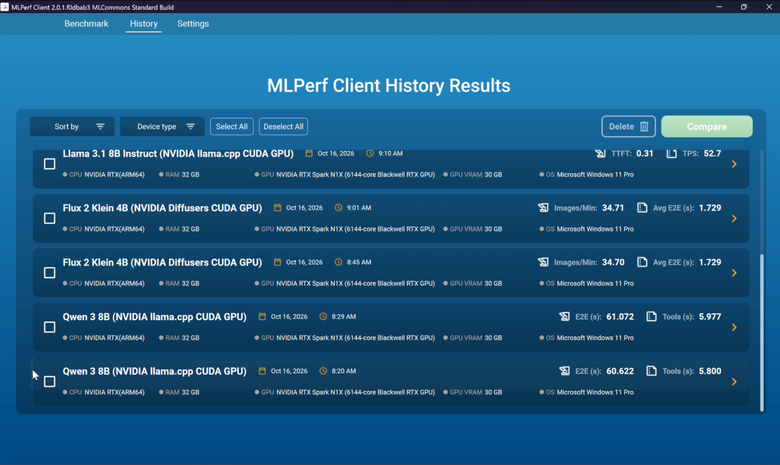Select Flux 2 Klein 4B title dated 9:01 AM

(x=162, y=208)
